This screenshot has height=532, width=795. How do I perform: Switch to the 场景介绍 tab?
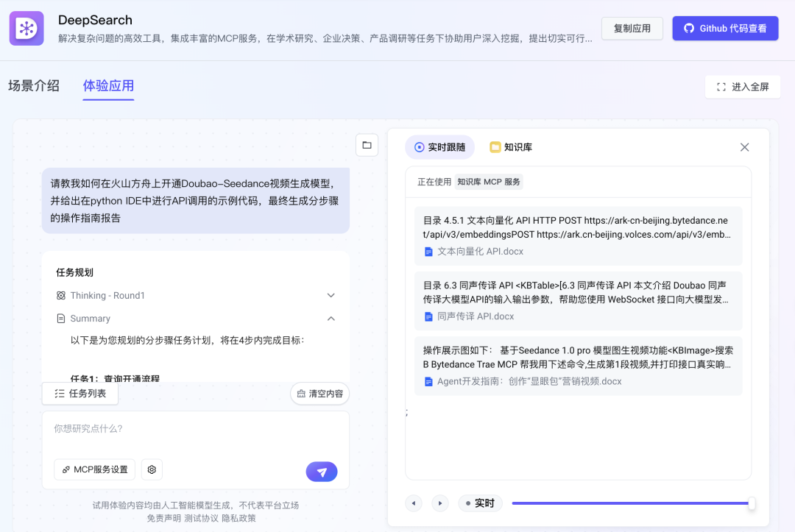coord(34,85)
